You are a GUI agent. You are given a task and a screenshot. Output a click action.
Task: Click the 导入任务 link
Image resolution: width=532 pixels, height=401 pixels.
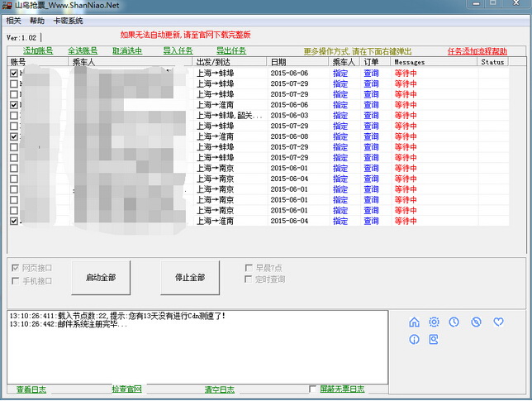(x=178, y=51)
